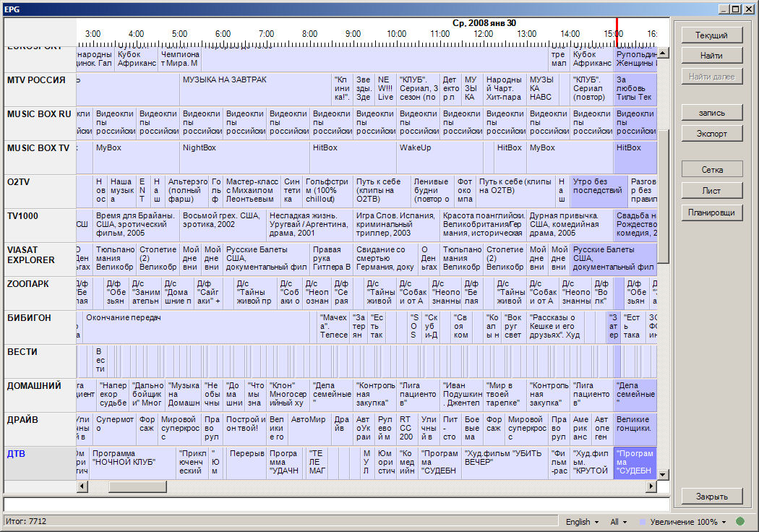Select the ZООПАРК channel header
The width and height of the screenshot is (759, 532).
(x=40, y=293)
